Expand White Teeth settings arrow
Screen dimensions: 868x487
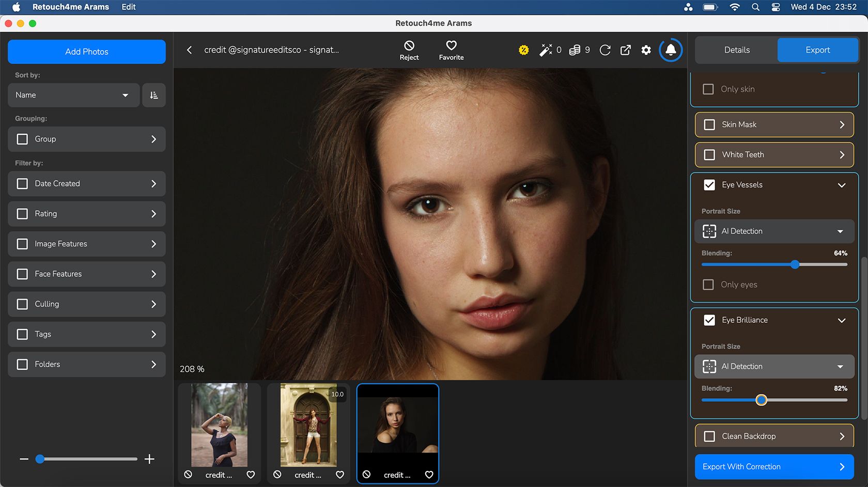842,154
